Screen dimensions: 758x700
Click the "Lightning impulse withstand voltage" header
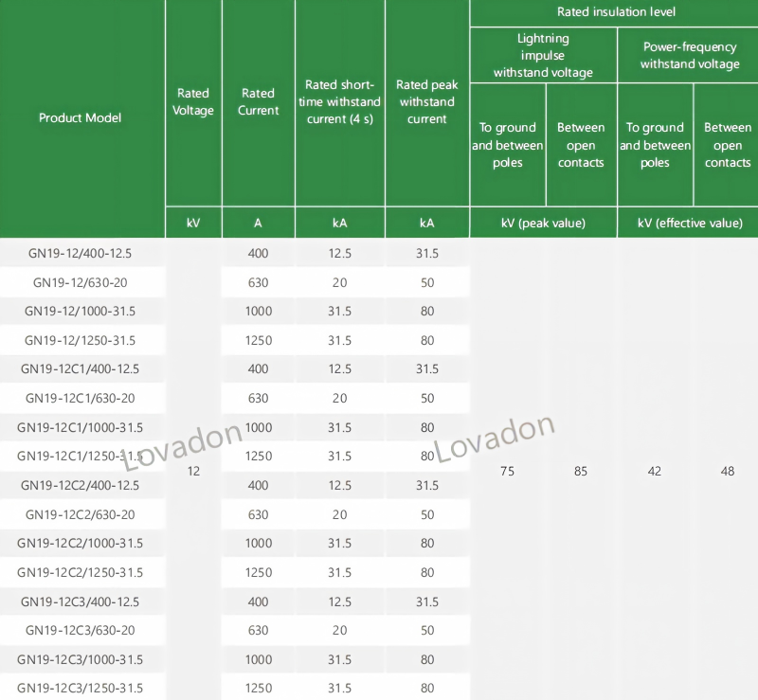click(543, 55)
